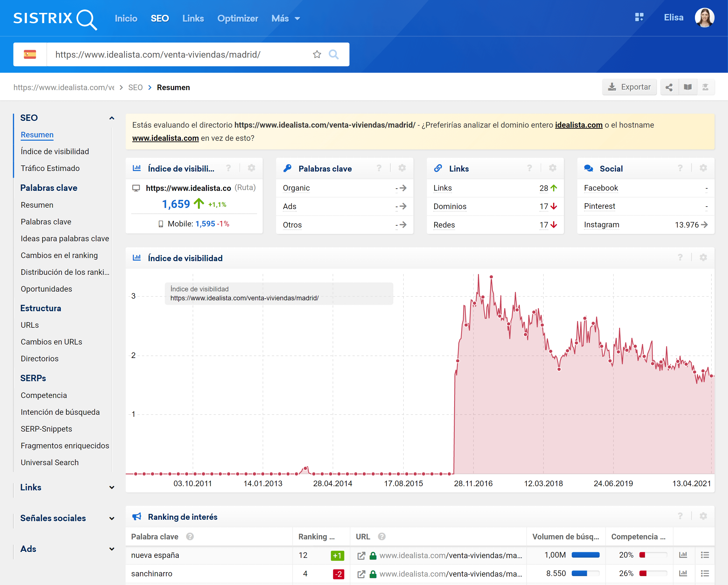The height and width of the screenshot is (585, 728).
Task: Click the favorite star icon in search bar
Action: click(317, 54)
